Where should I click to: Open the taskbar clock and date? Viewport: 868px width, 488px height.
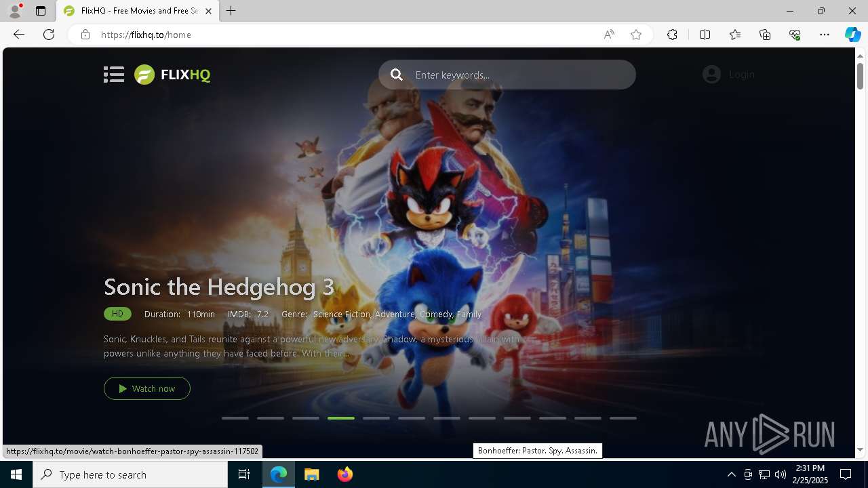pyautogui.click(x=810, y=474)
